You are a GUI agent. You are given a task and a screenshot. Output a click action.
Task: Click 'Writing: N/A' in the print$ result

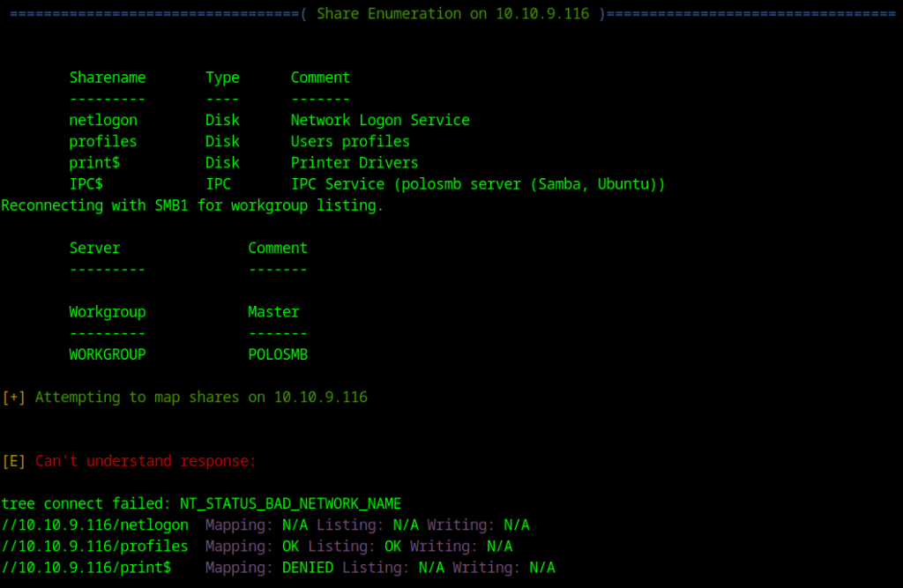pos(504,568)
